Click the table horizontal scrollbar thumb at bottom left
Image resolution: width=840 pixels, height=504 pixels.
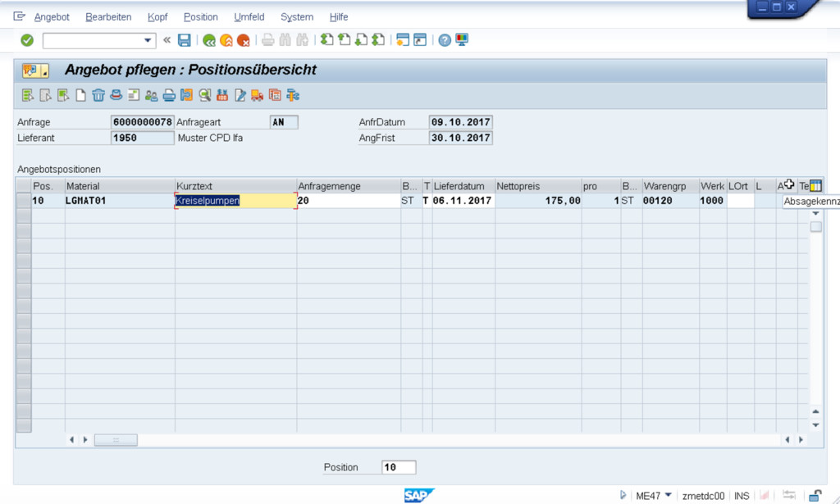[x=116, y=440]
